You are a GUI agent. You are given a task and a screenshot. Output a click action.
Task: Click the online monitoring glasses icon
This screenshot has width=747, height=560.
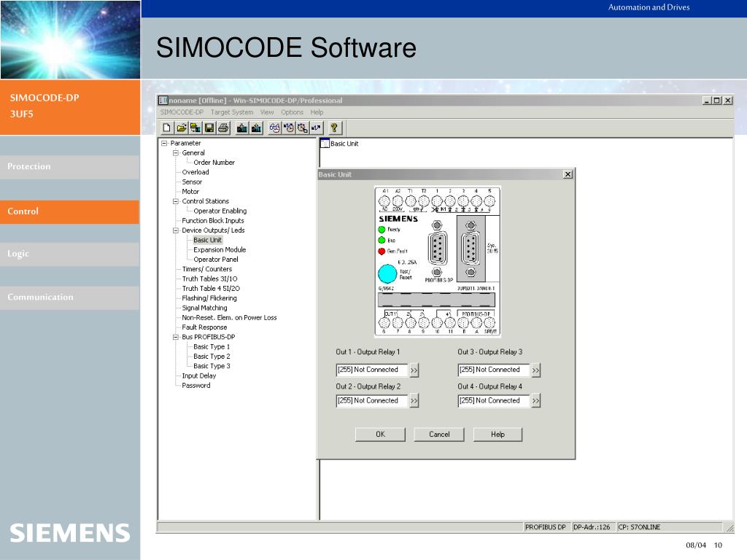[274, 128]
